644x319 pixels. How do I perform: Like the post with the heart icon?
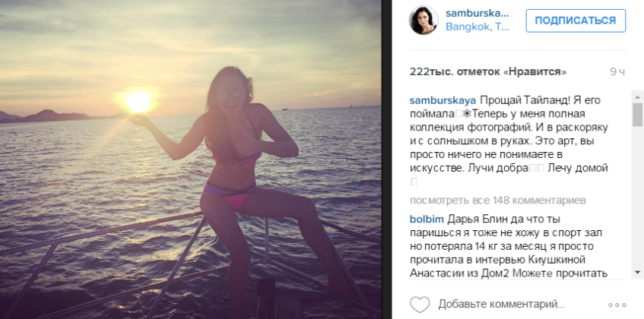(x=420, y=305)
